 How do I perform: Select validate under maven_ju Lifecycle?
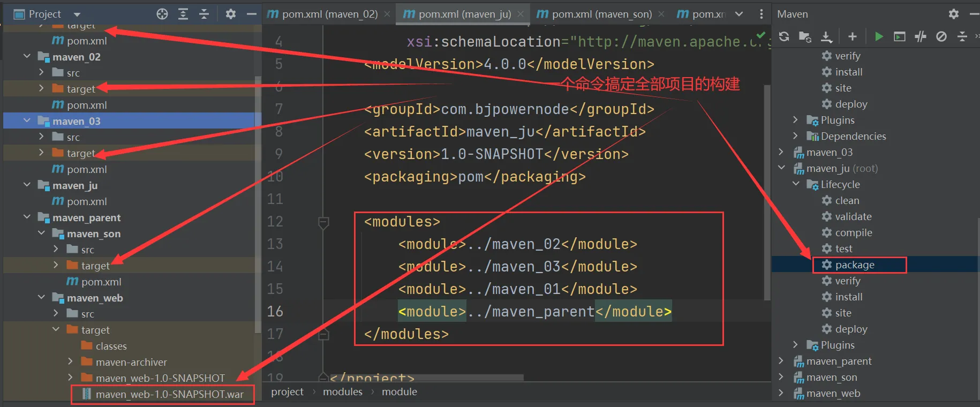click(853, 216)
